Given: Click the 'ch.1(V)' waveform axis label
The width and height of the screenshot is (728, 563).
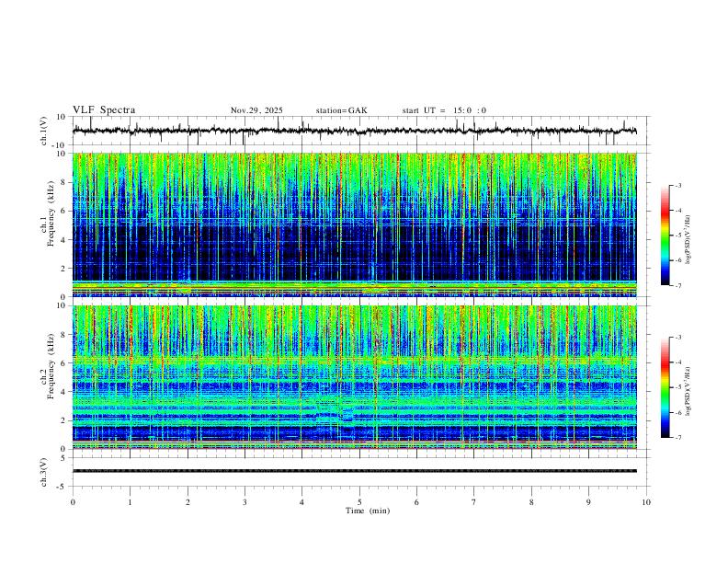Looking at the screenshot, I should pyautogui.click(x=44, y=131).
